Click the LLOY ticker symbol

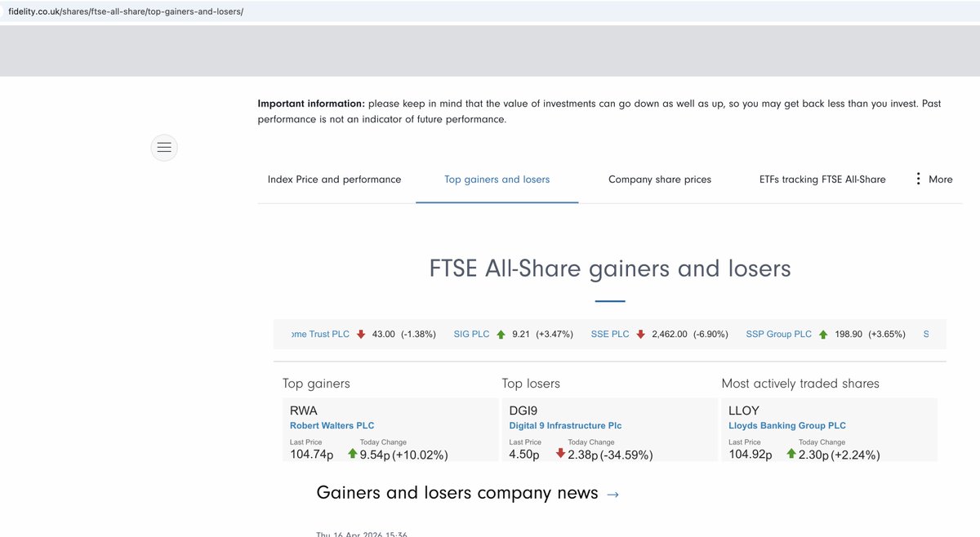pyautogui.click(x=744, y=411)
